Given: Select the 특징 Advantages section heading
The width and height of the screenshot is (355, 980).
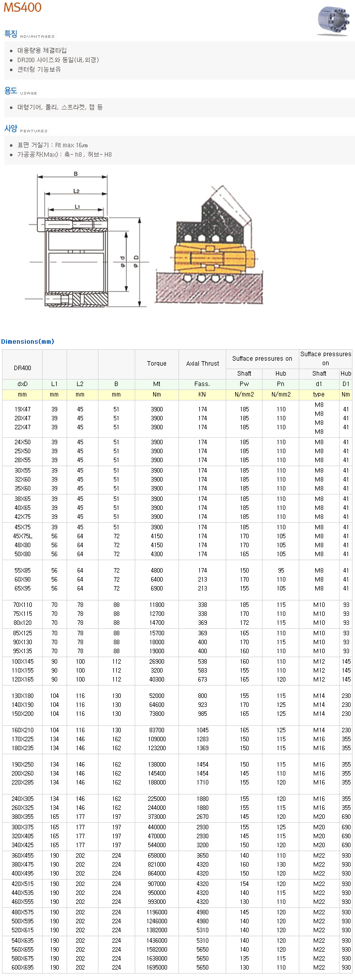Looking at the screenshot, I should pos(29,34).
